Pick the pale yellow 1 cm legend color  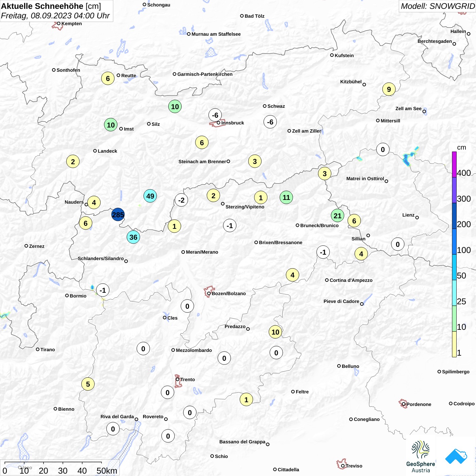[x=454, y=344]
